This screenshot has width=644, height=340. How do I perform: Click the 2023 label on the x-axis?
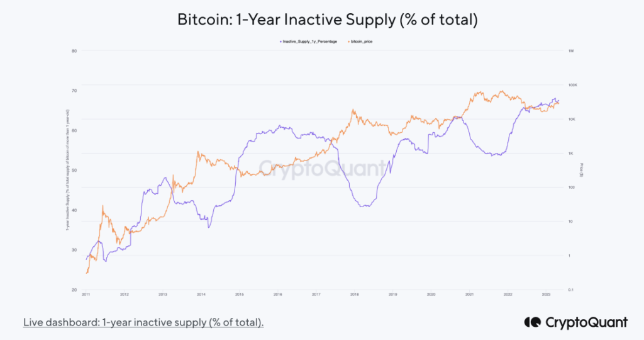pos(546,294)
